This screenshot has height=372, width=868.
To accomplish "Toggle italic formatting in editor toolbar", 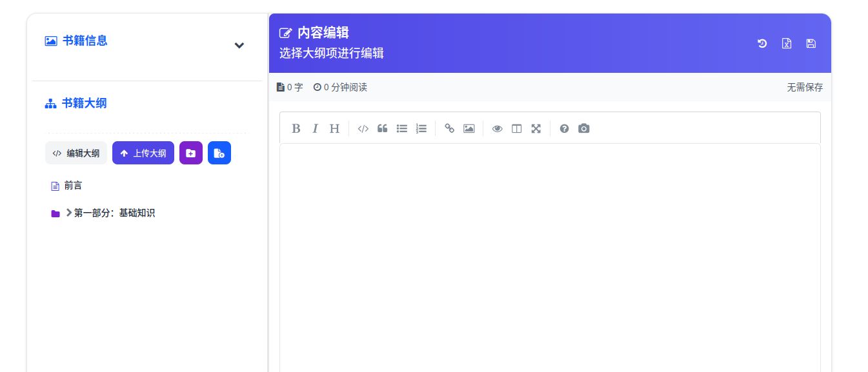I will [315, 128].
